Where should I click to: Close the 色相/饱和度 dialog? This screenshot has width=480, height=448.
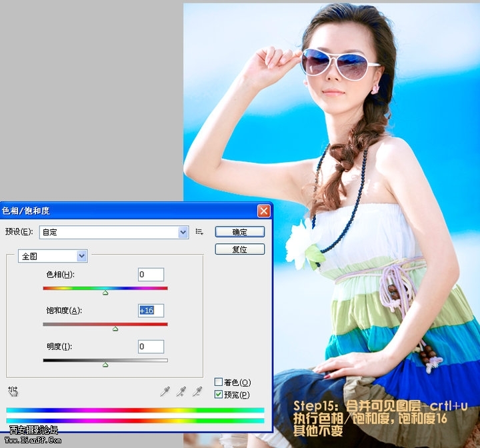pyautogui.click(x=264, y=211)
